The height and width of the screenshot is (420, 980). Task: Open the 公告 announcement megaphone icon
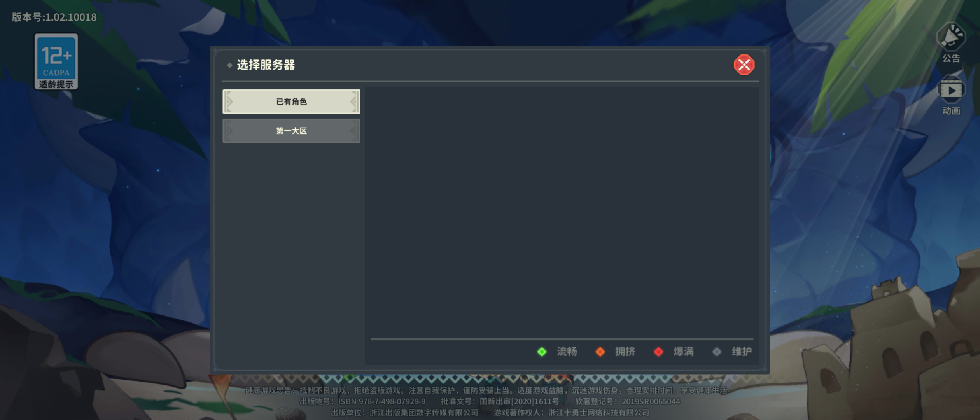951,42
